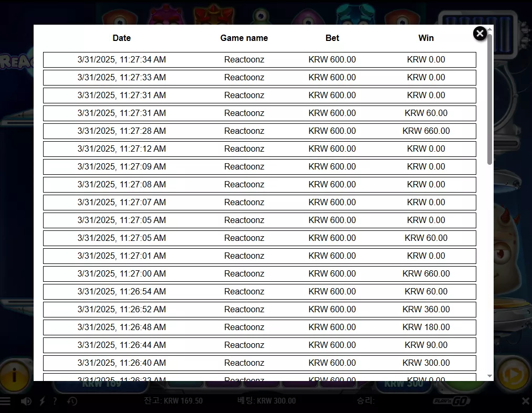The width and height of the screenshot is (532, 413).
Task: Toggle fast play lightning icon
Action: (x=42, y=401)
